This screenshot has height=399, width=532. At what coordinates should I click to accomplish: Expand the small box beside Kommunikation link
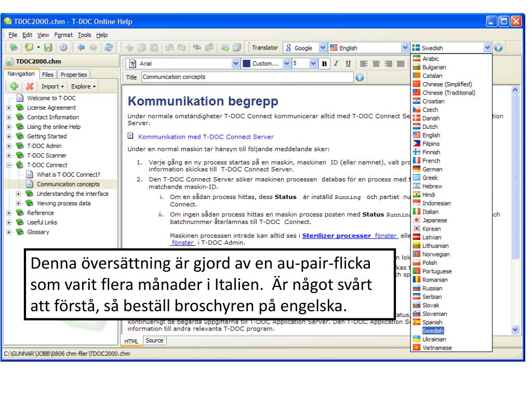tap(130, 136)
